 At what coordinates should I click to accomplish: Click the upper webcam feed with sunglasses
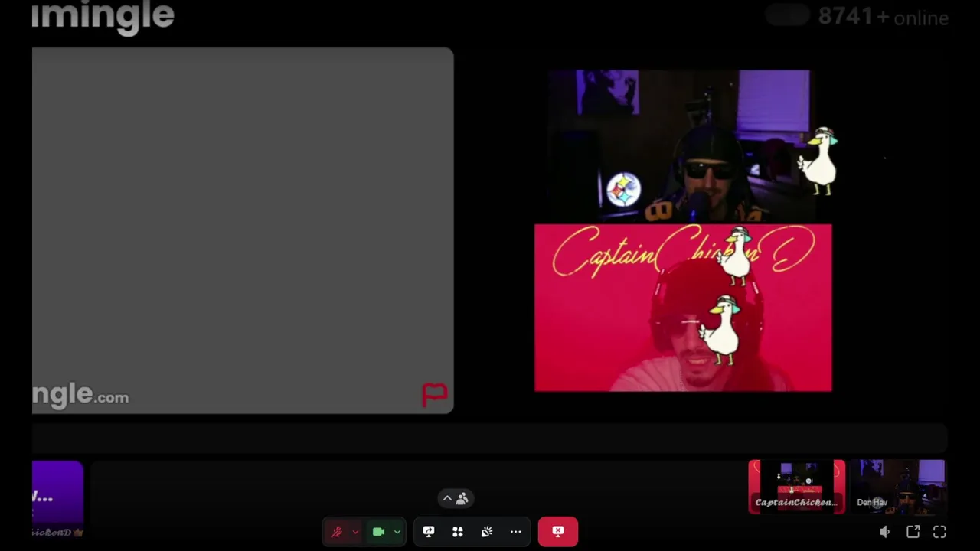coord(679,145)
